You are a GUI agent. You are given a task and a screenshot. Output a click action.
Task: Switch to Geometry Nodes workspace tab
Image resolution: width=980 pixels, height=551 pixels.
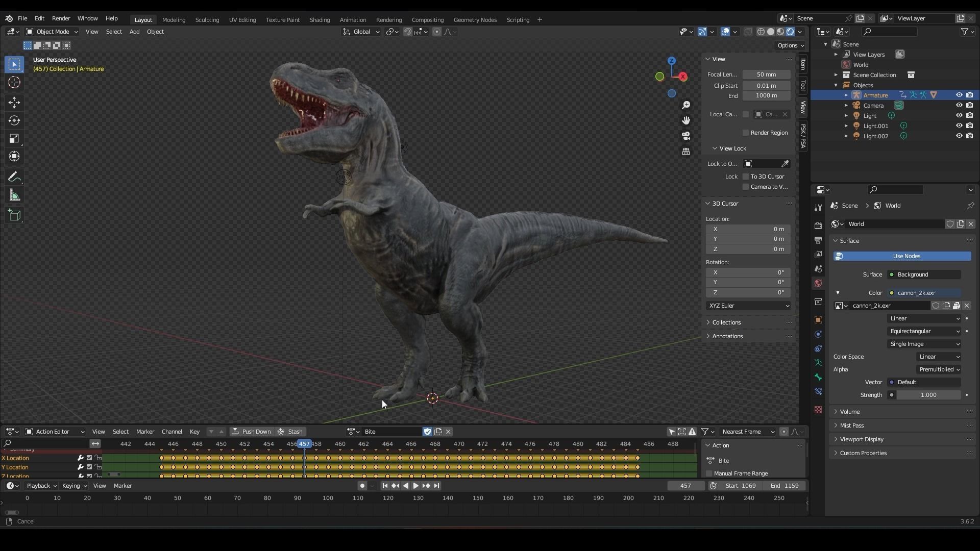tap(475, 20)
